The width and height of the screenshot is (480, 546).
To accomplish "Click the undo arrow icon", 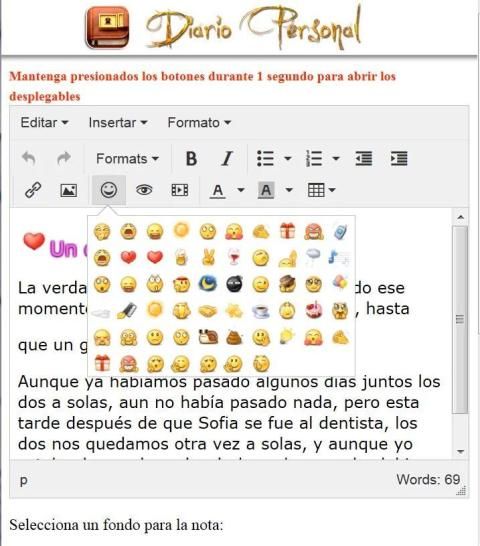I will point(29,158).
